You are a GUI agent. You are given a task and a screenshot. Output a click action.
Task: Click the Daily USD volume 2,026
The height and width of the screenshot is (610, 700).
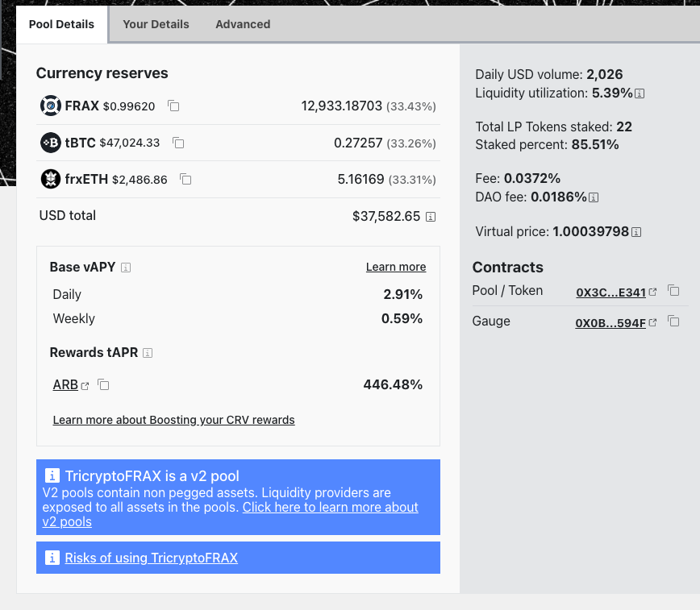point(605,74)
